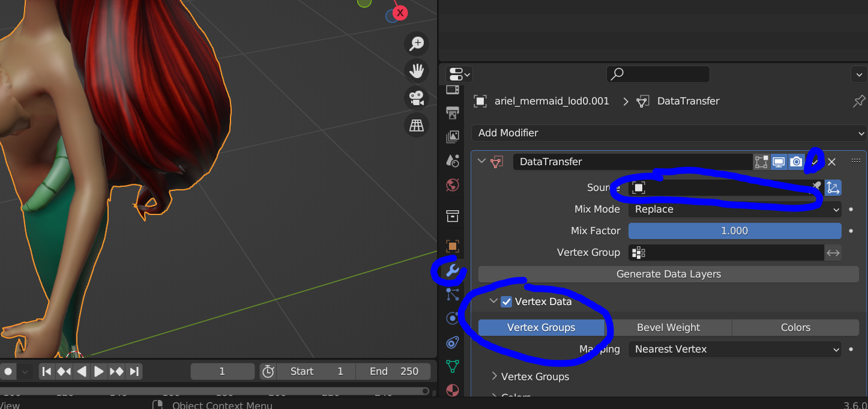Image resolution: width=868 pixels, height=409 pixels.
Task: Open the View Layer properties tab
Action: pyautogui.click(x=453, y=136)
